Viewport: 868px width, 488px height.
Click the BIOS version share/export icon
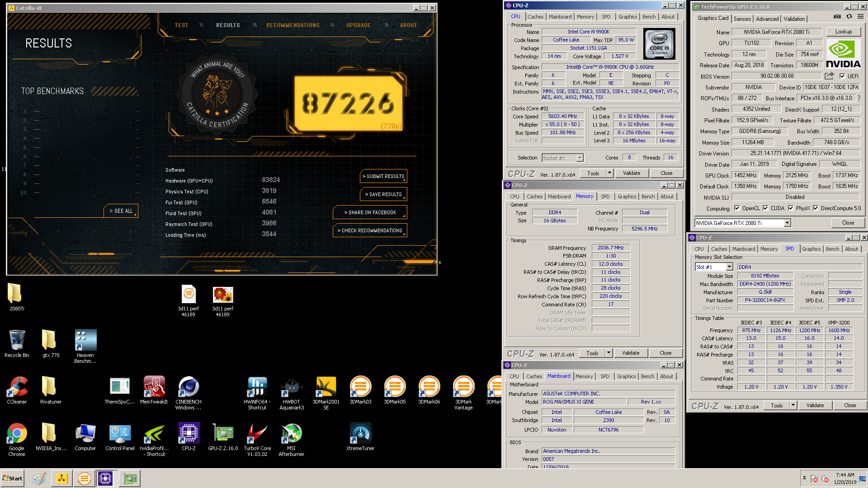(x=829, y=76)
